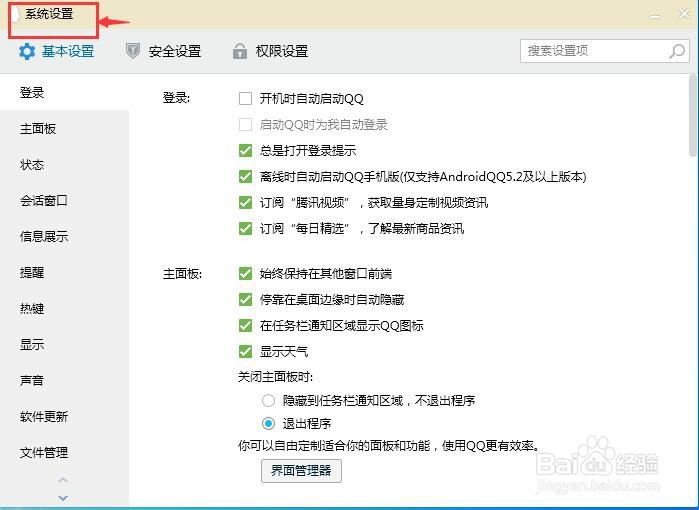699x510 pixels.
Task: Click the down chevron below 文件管理
Action: coord(63,498)
